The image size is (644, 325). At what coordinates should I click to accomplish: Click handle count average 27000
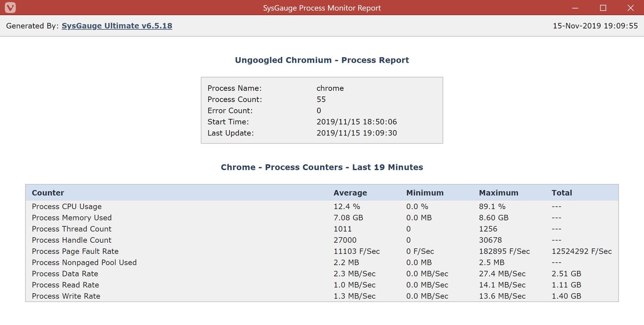pyautogui.click(x=345, y=240)
